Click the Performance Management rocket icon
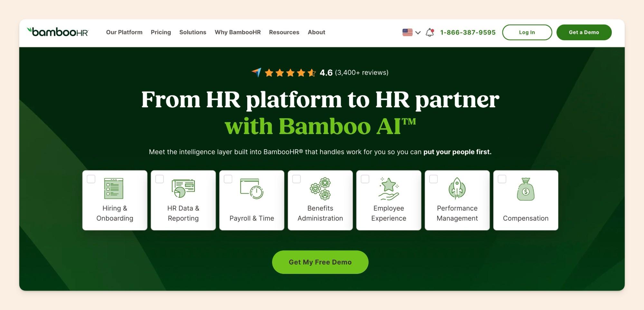Viewport: 644px width, 310px height. [457, 189]
